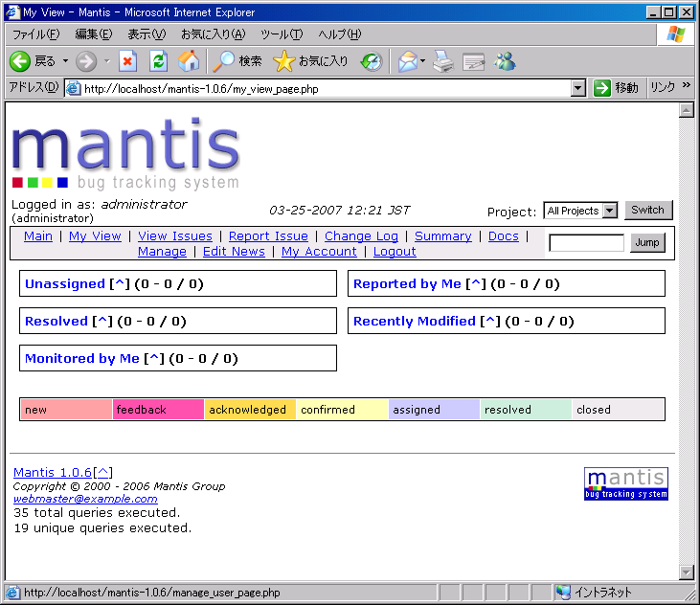
Task: Open the My Account link
Action: (319, 252)
